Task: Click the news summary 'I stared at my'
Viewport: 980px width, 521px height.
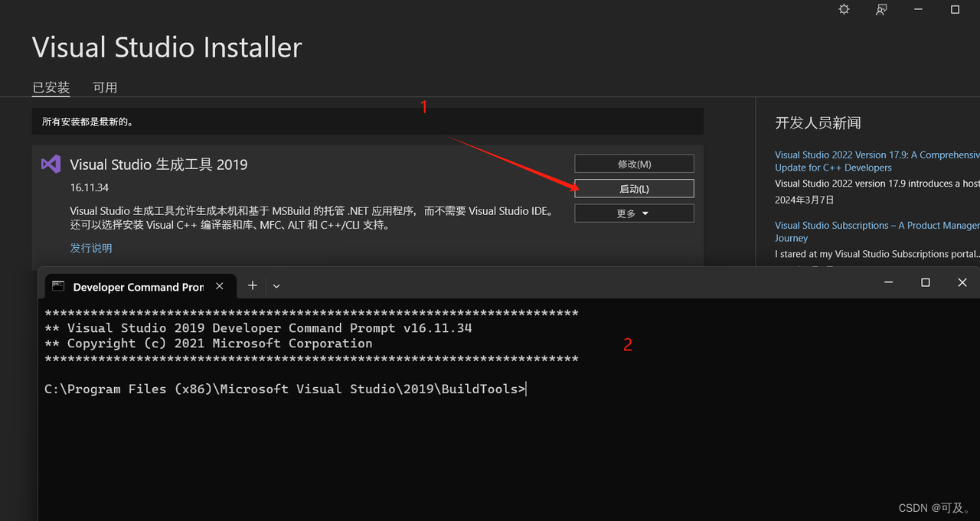Action: (x=877, y=254)
